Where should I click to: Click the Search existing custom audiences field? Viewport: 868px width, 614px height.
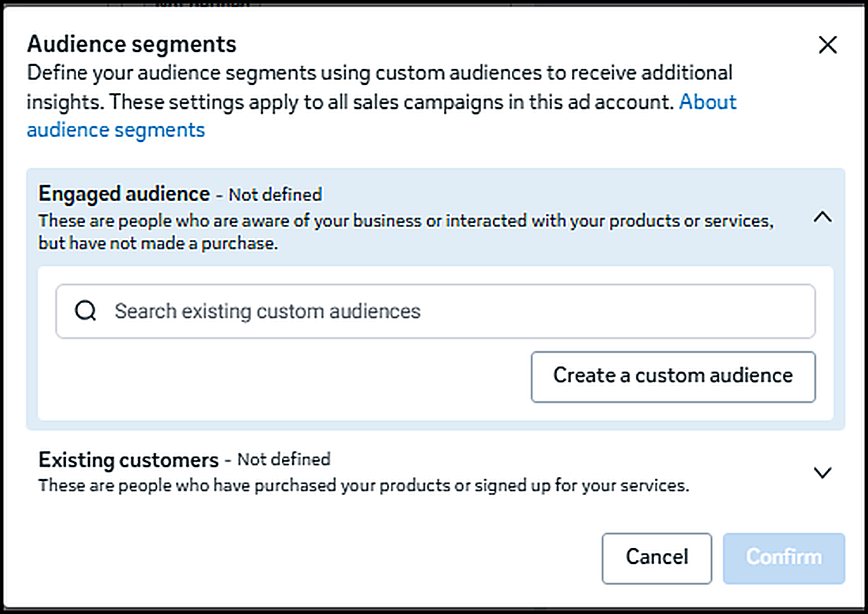[x=436, y=311]
